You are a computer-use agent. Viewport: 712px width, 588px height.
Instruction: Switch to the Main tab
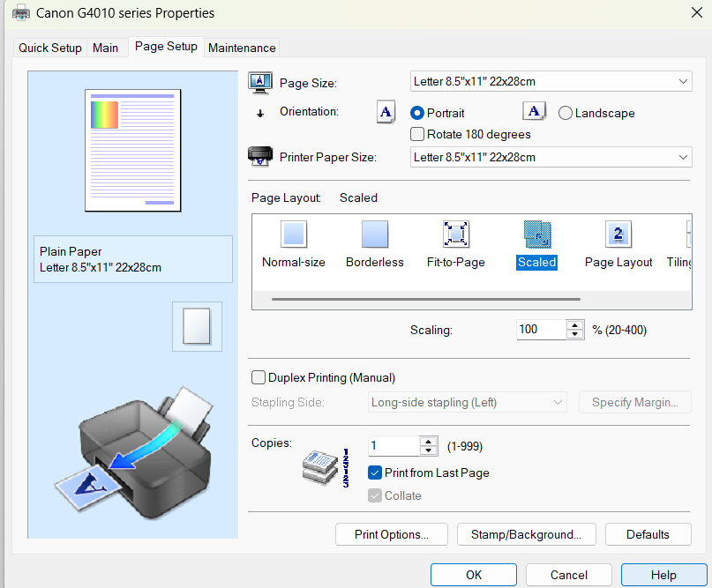pos(105,48)
